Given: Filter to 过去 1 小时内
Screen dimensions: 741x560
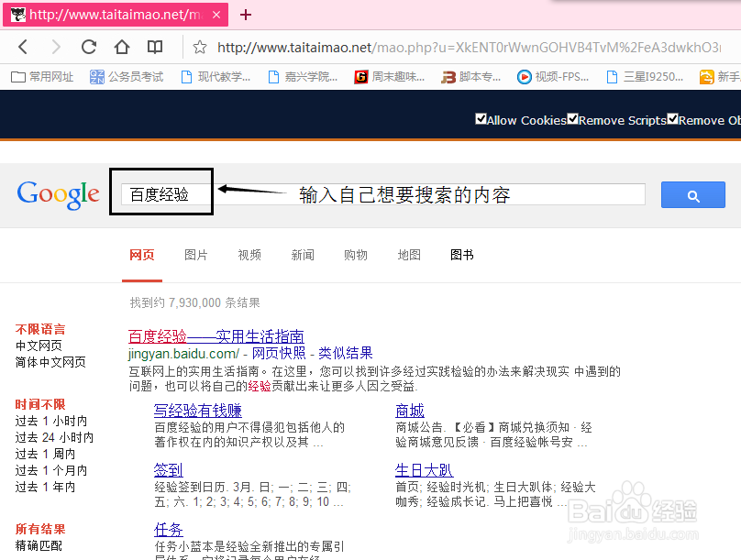Looking at the screenshot, I should coord(51,421).
